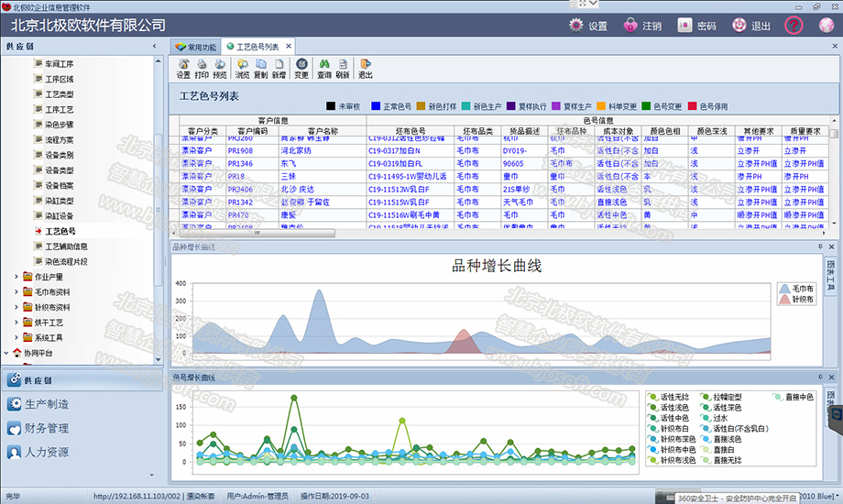Image resolution: width=843 pixels, height=504 pixels.
Task: Expand the 烘干工艺 folder
Action: click(16, 323)
